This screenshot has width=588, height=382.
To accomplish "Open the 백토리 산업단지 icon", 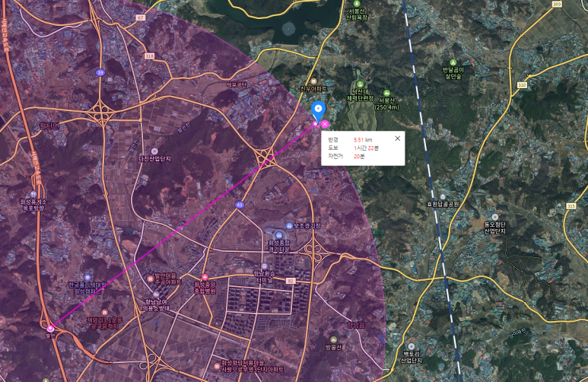I will [412, 346].
